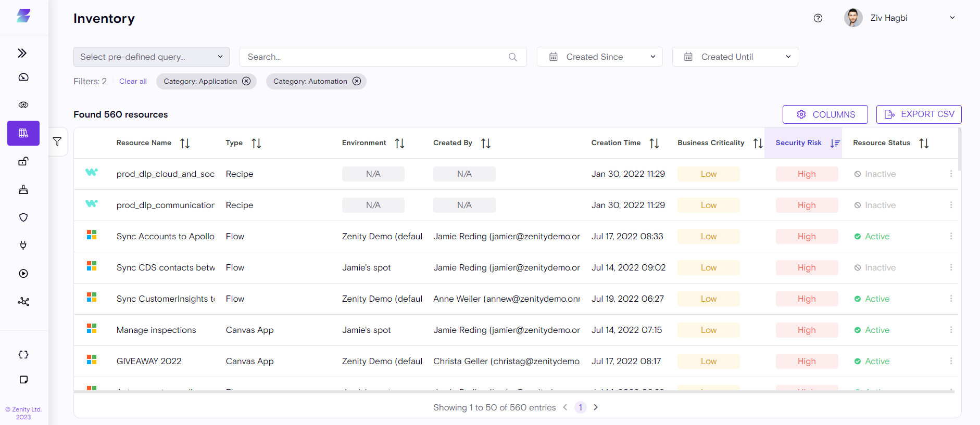Open the graph nodes icon in sidebar
This screenshot has height=425, width=980.
23,302
